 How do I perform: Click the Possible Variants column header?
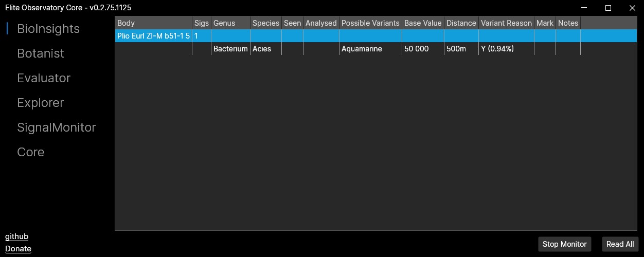(370, 23)
